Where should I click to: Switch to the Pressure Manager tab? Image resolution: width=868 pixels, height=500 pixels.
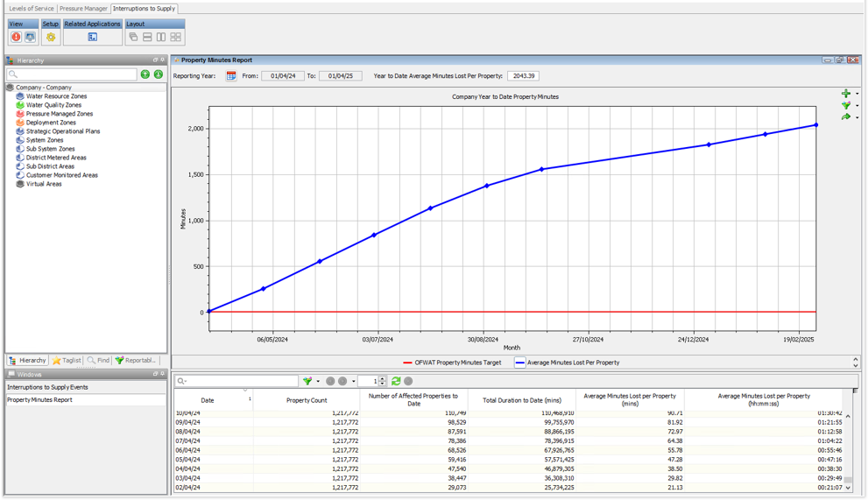(83, 8)
